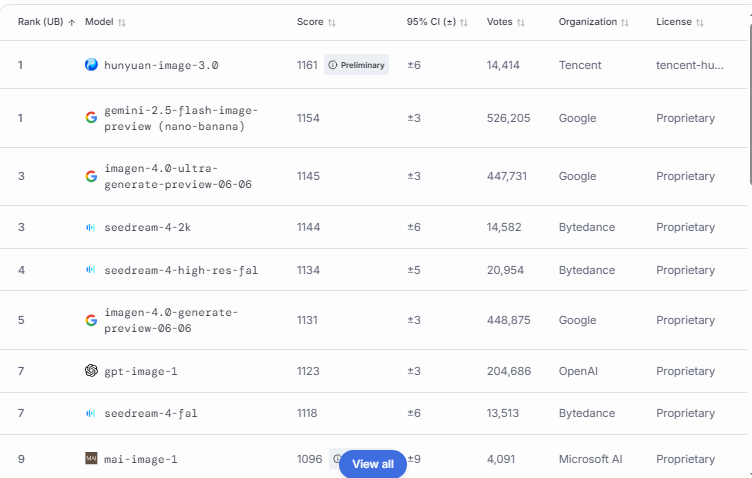
Task: Click the Bytedance logo beside seedream-4-fal
Action: 91,413
